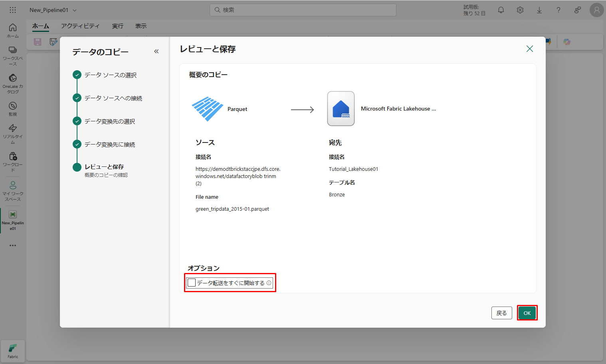Open OneLake catalog in sidebar
This screenshot has height=364, width=606.
coord(13,83)
